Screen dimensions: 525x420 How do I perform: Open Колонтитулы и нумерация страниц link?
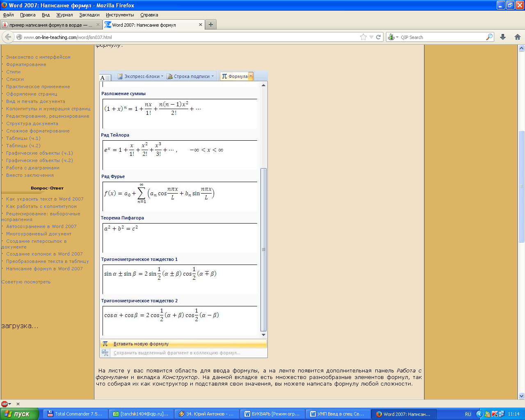(x=48, y=109)
